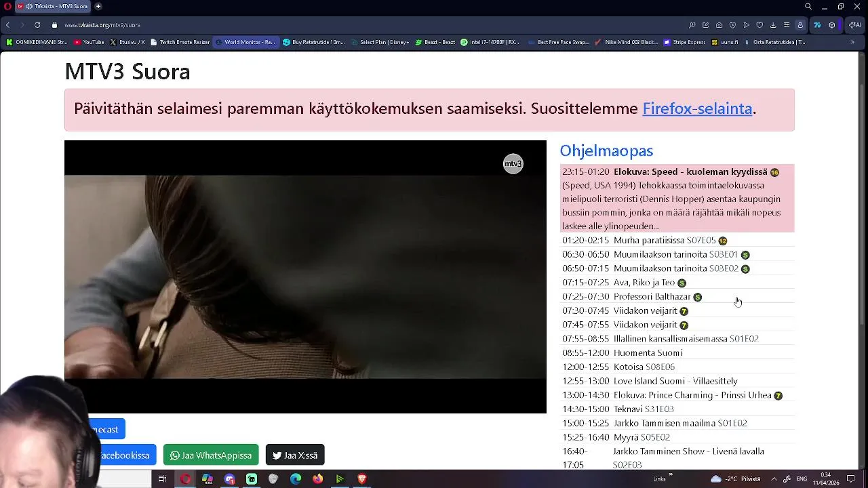Click the MTV3 video player
Screen dimensions: 868x488
(x=305, y=277)
